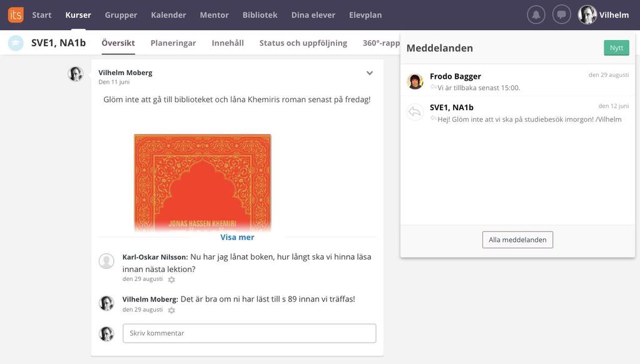Viewport: 640px width, 364px height.
Task: Open settings gear on Vilhelm Moberg's comment
Action: point(172,310)
